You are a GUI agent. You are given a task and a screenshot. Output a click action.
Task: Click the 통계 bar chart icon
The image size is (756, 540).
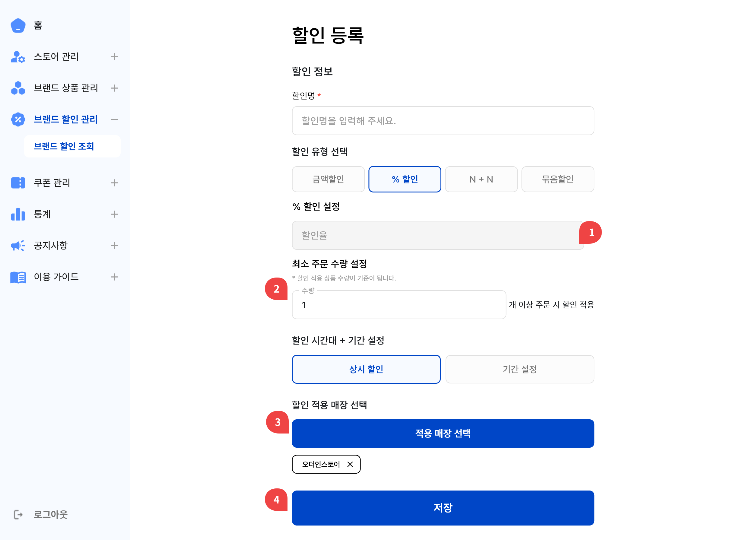tap(18, 214)
